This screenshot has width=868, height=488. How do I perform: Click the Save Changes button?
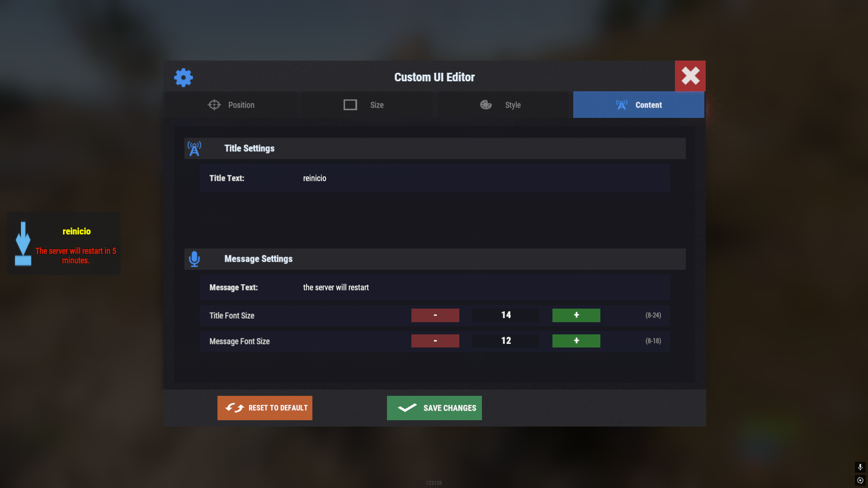coord(434,408)
